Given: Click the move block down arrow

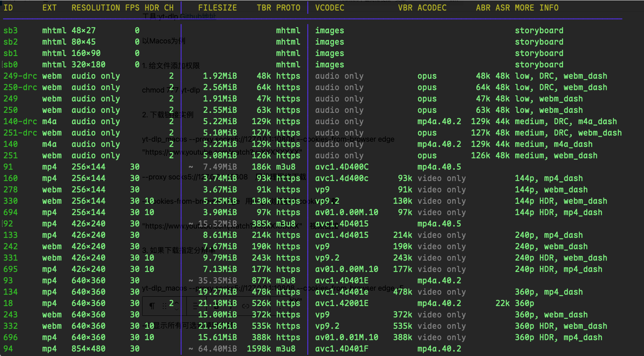Looking at the screenshot, I should pyautogui.click(x=177, y=309).
